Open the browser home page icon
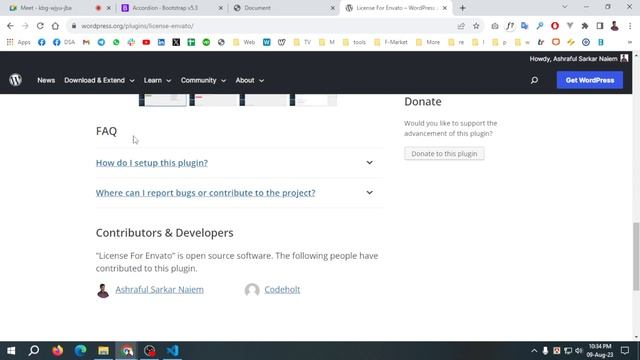The image size is (640, 360). coord(55,26)
